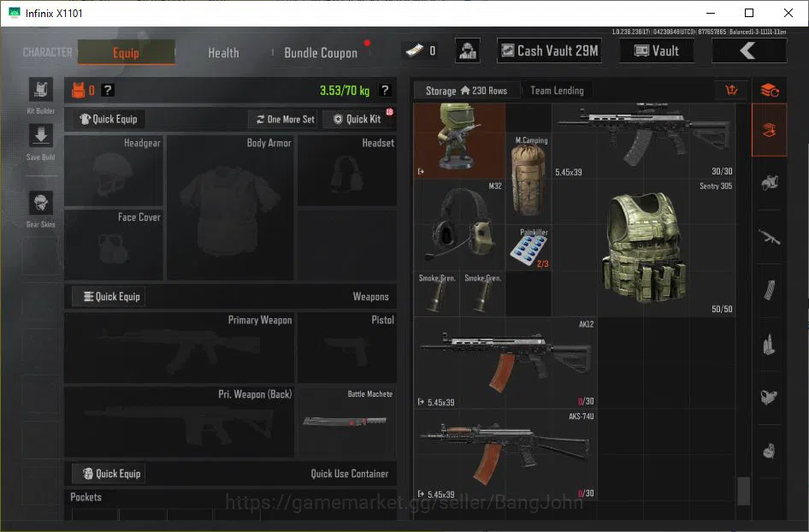Select the Headgear equipment slot
Viewport: 809px width, 532px height.
[x=114, y=171]
